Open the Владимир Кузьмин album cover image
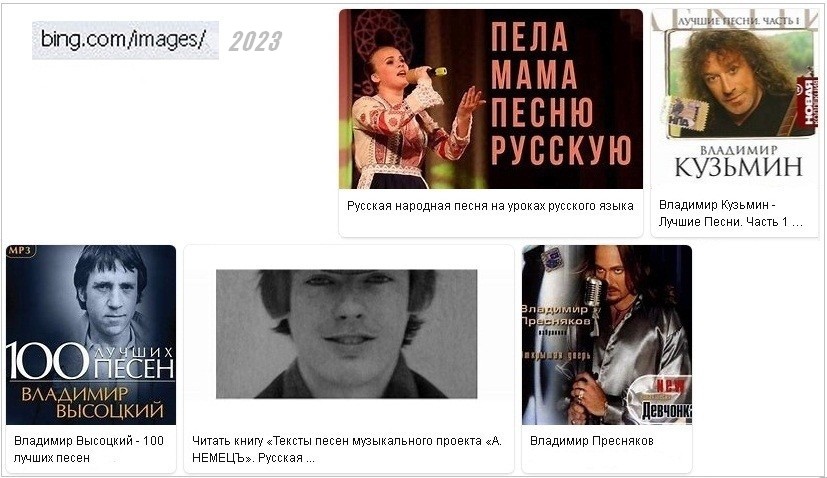Viewport: 827px width, 478px height. (734, 99)
